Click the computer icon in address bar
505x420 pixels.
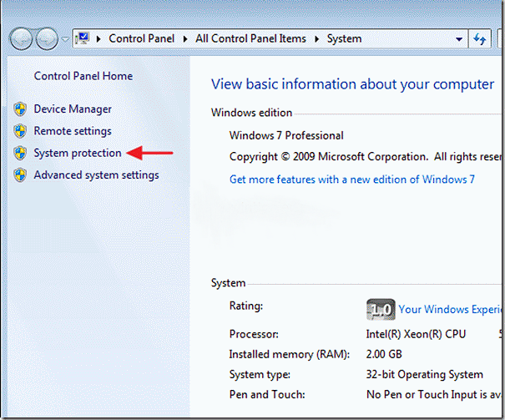point(84,38)
